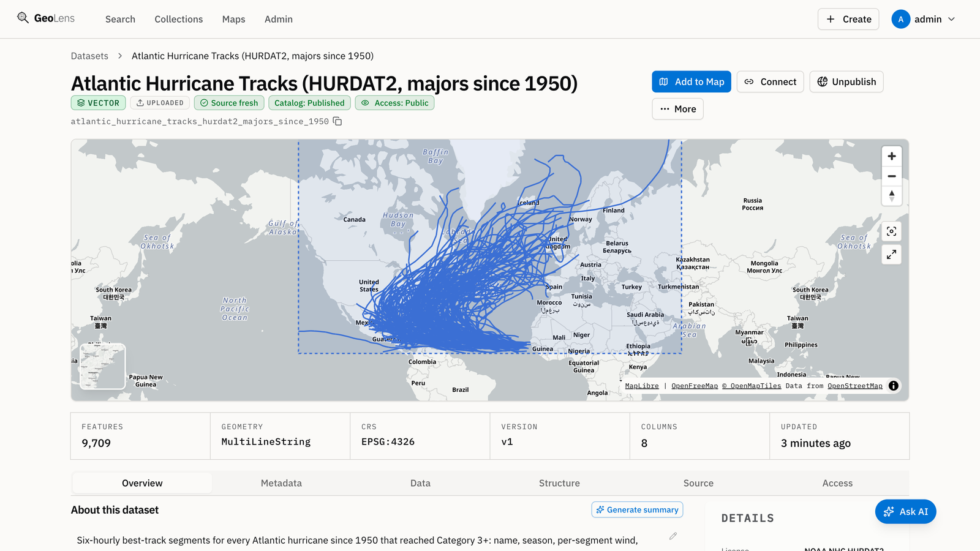Viewport: 980px width, 551px height.
Task: Click the admin avatar circle
Action: pos(900,19)
